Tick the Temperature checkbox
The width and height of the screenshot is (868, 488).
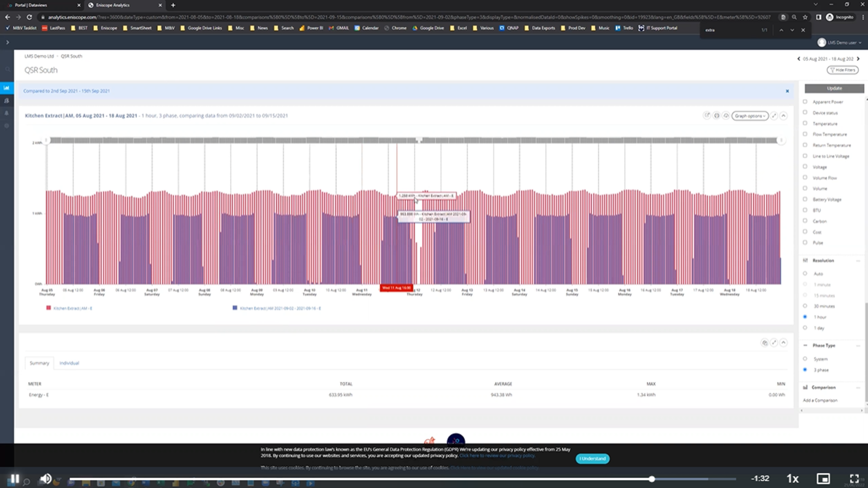[x=805, y=123]
